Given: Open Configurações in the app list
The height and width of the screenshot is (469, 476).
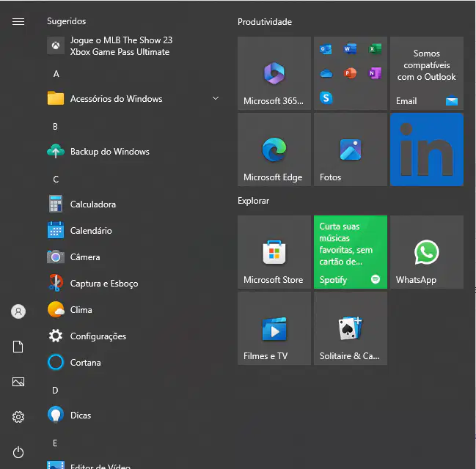Looking at the screenshot, I should (x=87, y=336).
